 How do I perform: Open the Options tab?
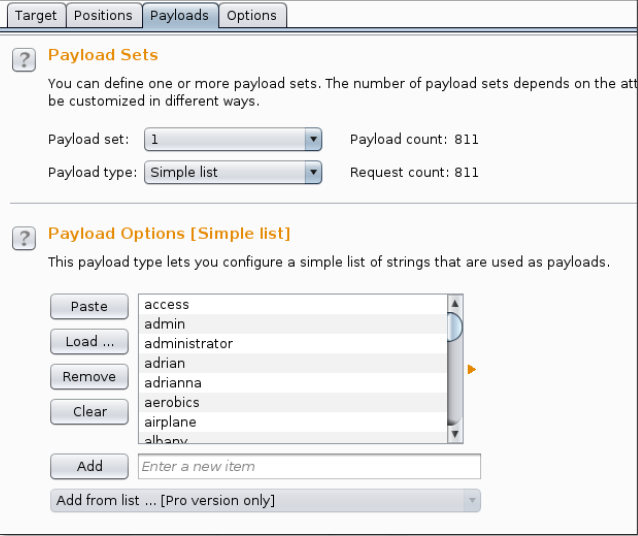[x=252, y=15]
